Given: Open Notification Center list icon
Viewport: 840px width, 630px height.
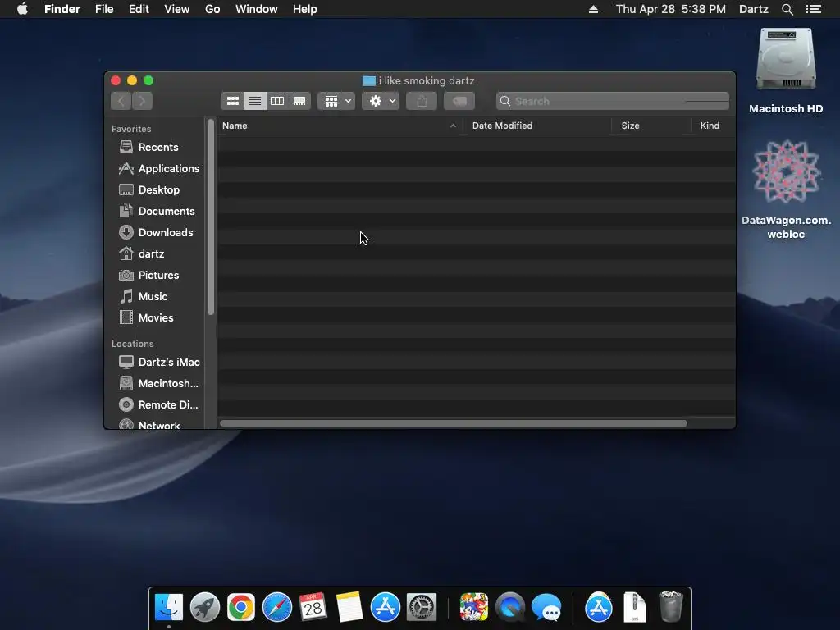Looking at the screenshot, I should tap(813, 9).
